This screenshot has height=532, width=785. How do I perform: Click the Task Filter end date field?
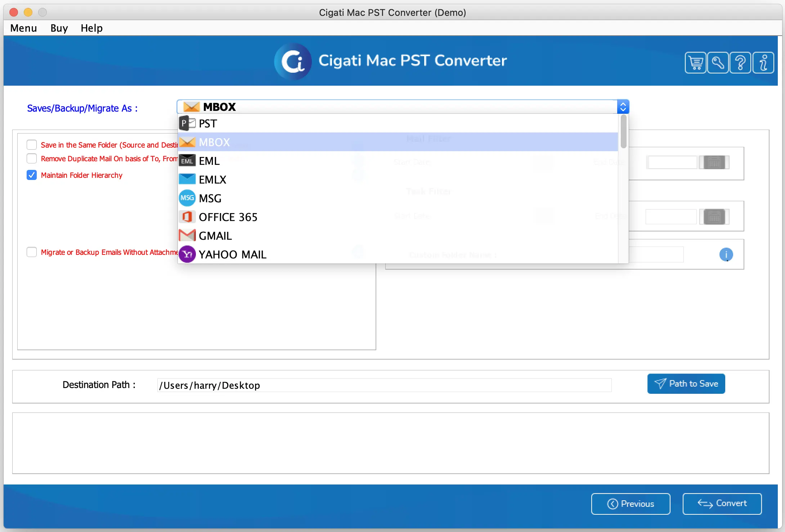(671, 217)
